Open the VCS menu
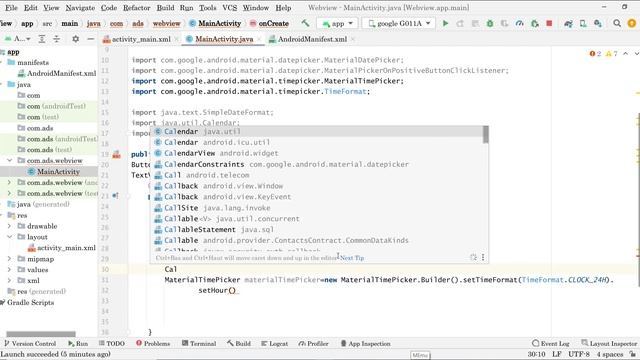This screenshot has width=640, height=360. point(229,7)
